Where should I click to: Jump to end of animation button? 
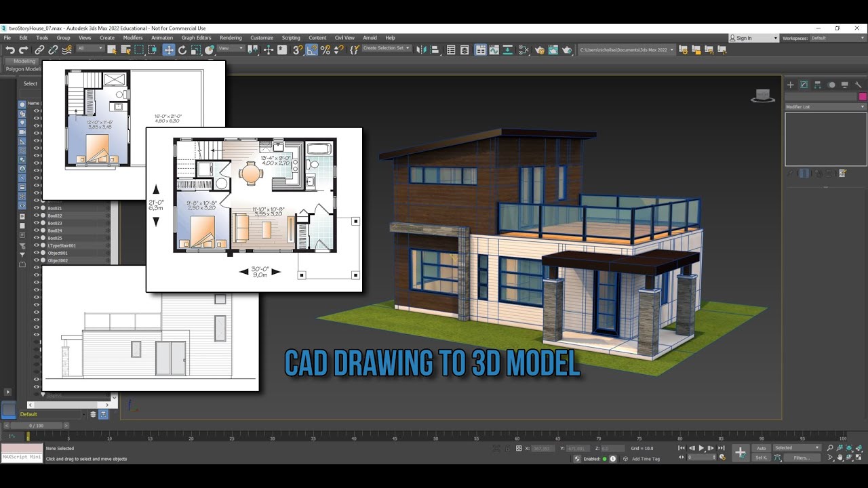coord(721,448)
